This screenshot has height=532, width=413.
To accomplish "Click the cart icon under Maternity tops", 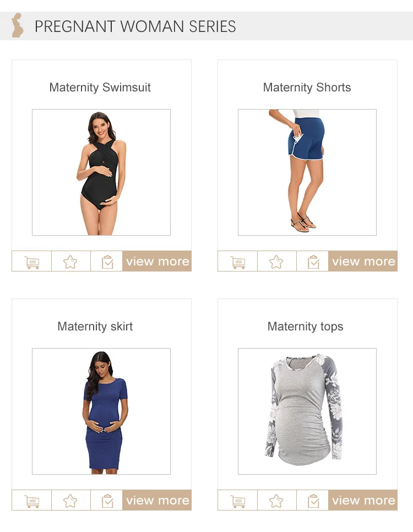I will 238,501.
